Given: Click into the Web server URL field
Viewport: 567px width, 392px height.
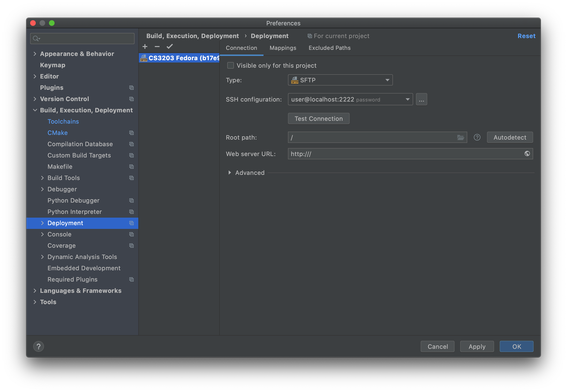Looking at the screenshot, I should point(410,154).
